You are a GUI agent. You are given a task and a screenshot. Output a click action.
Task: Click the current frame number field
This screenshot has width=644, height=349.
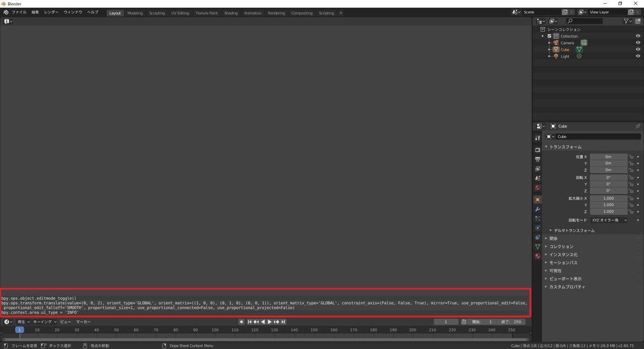[447, 322]
